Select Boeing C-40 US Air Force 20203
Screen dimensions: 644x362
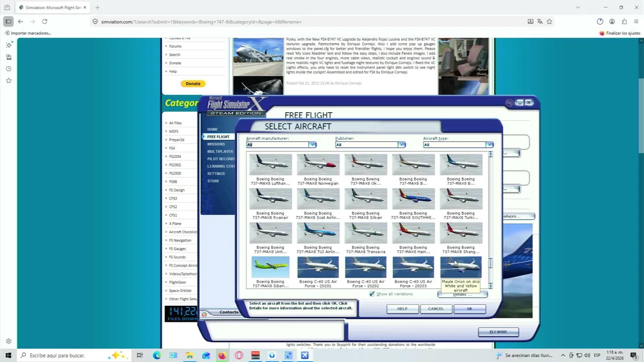coord(413,267)
